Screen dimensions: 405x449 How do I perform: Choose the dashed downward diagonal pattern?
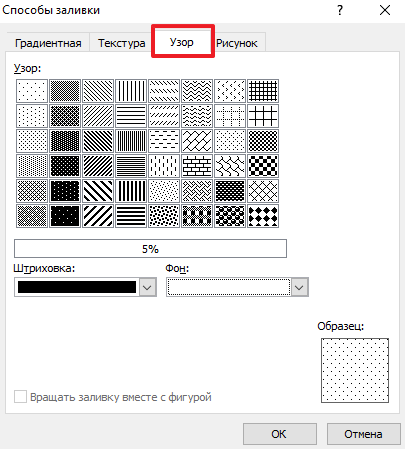point(164,91)
